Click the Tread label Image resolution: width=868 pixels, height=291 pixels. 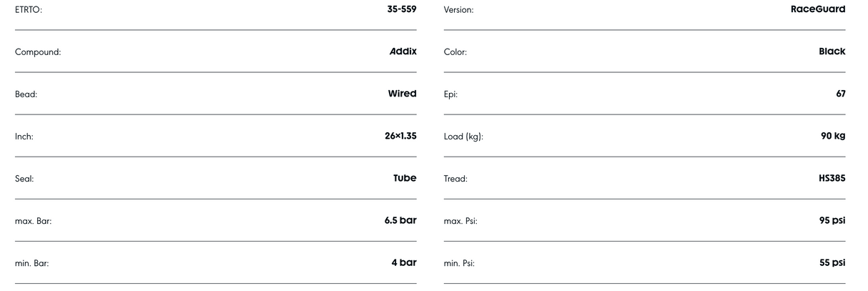click(455, 179)
